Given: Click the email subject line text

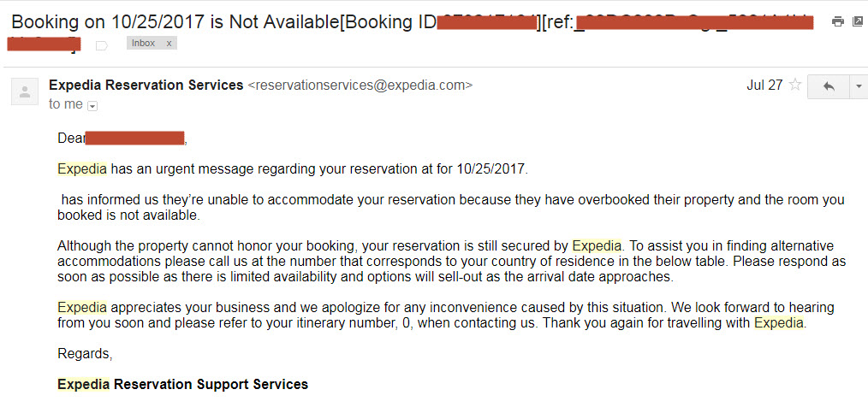Looking at the screenshot, I should coord(223,22).
